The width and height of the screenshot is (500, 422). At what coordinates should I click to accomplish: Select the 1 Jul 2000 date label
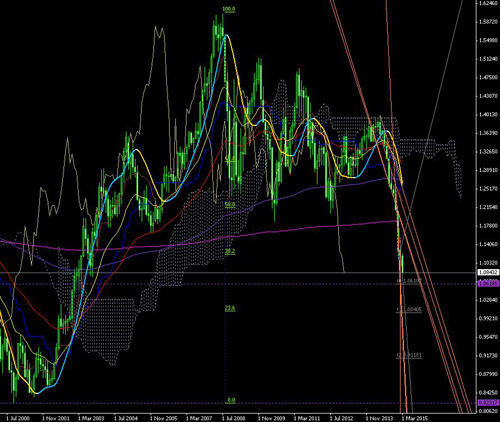[18, 418]
